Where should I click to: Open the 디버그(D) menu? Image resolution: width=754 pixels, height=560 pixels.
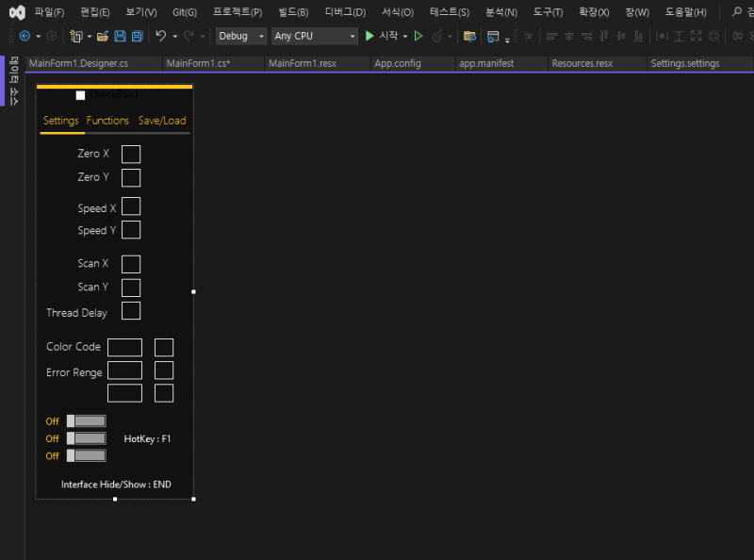coord(345,12)
